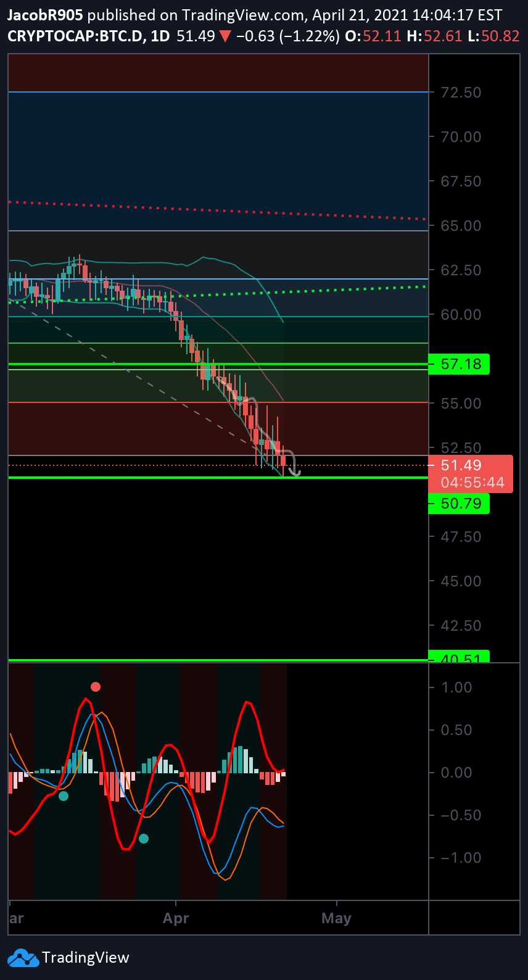Screen dimensions: 528x980
Task: Click the 45.00 price axis value
Action: [461, 581]
